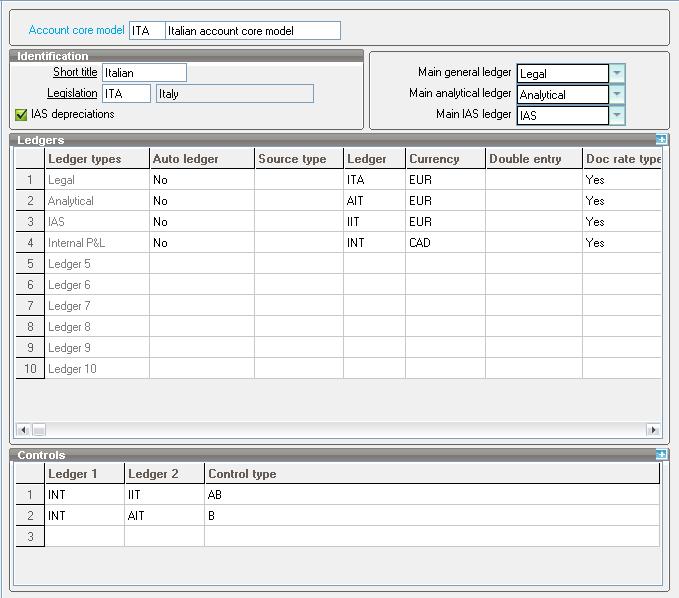Select row number 10 header in Ledgers grid
This screenshot has height=598, width=679.
pos(30,368)
